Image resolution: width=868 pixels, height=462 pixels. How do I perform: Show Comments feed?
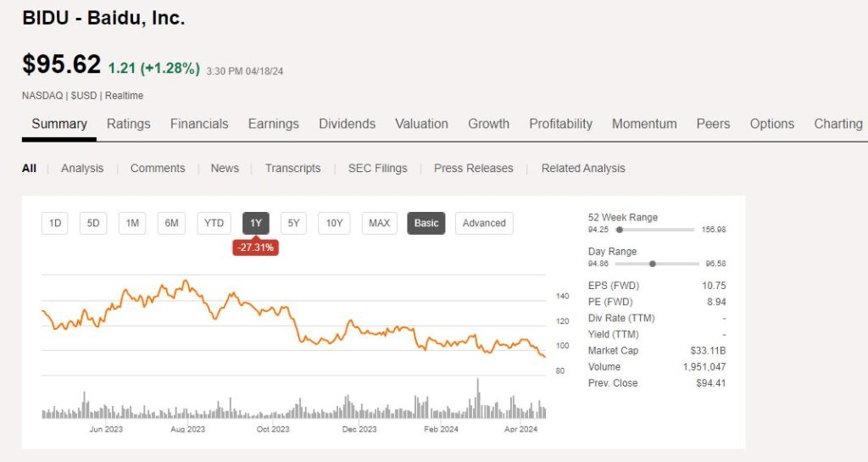click(x=158, y=168)
